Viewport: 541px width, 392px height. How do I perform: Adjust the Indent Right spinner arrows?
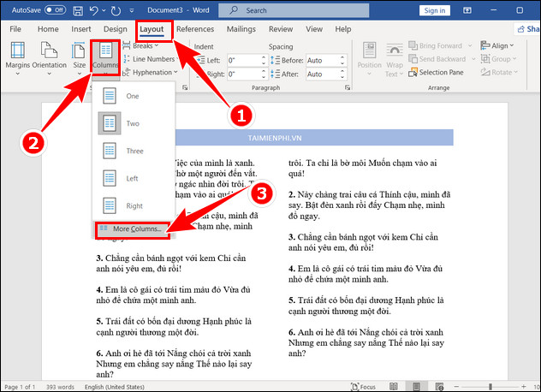[x=264, y=74]
